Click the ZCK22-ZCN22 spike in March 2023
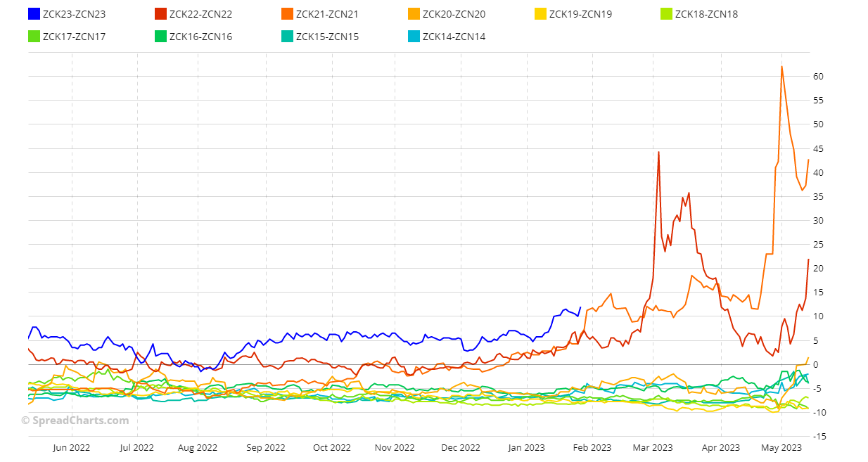868x462 pixels. 658,152
